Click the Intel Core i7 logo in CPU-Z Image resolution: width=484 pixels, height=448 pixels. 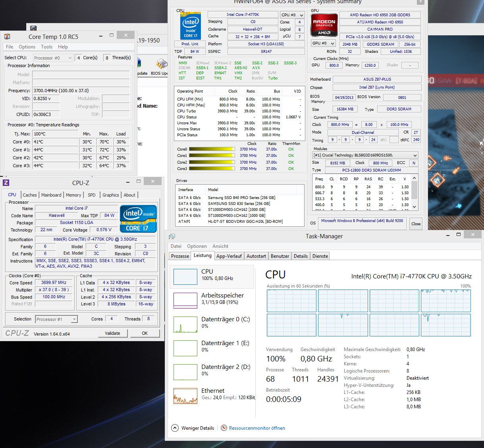point(138,219)
